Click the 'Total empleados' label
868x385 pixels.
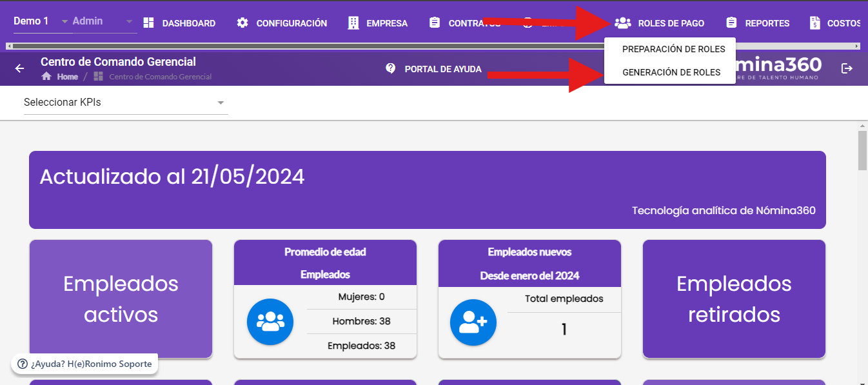coord(564,299)
